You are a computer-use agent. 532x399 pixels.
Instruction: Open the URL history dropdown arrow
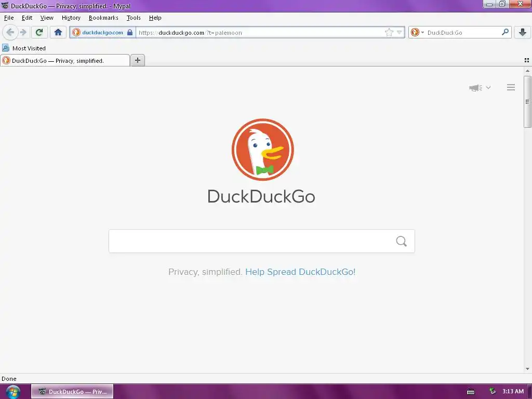(x=400, y=33)
